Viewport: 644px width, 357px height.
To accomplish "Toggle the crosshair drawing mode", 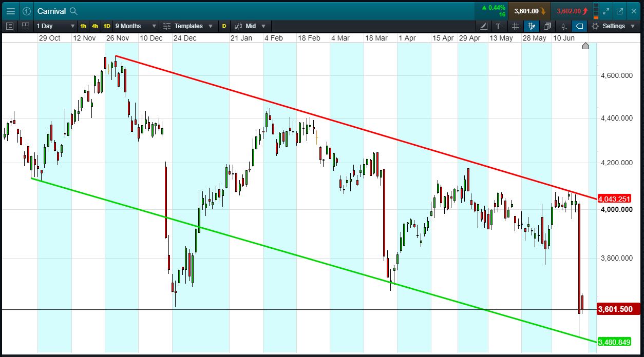I will point(532,26).
